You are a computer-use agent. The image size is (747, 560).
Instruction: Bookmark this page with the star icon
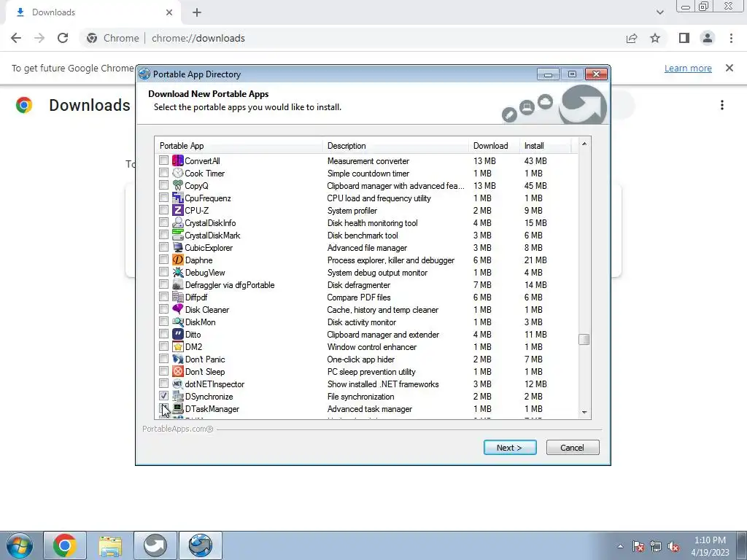[655, 38]
